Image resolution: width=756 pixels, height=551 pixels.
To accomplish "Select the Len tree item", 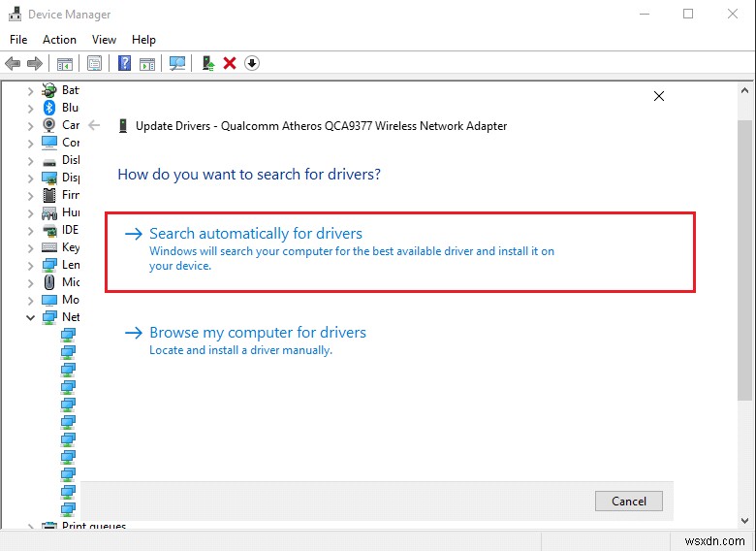I will [x=71, y=265].
